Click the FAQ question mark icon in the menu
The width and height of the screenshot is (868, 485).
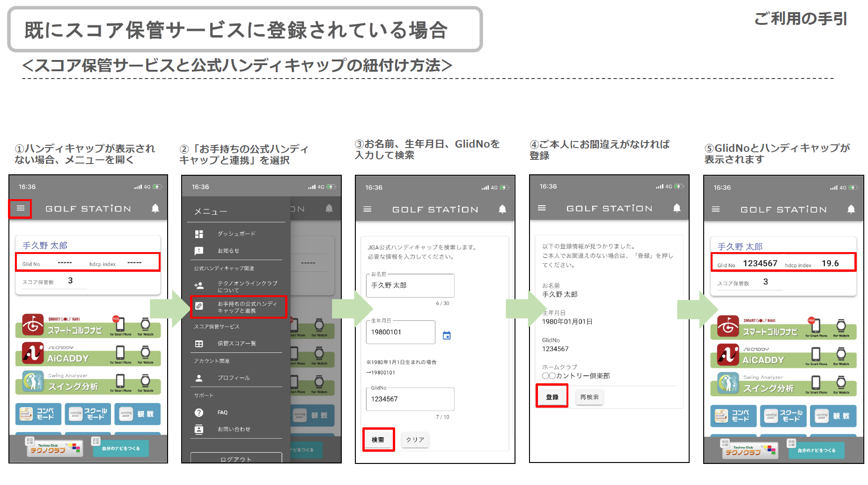[x=199, y=412]
